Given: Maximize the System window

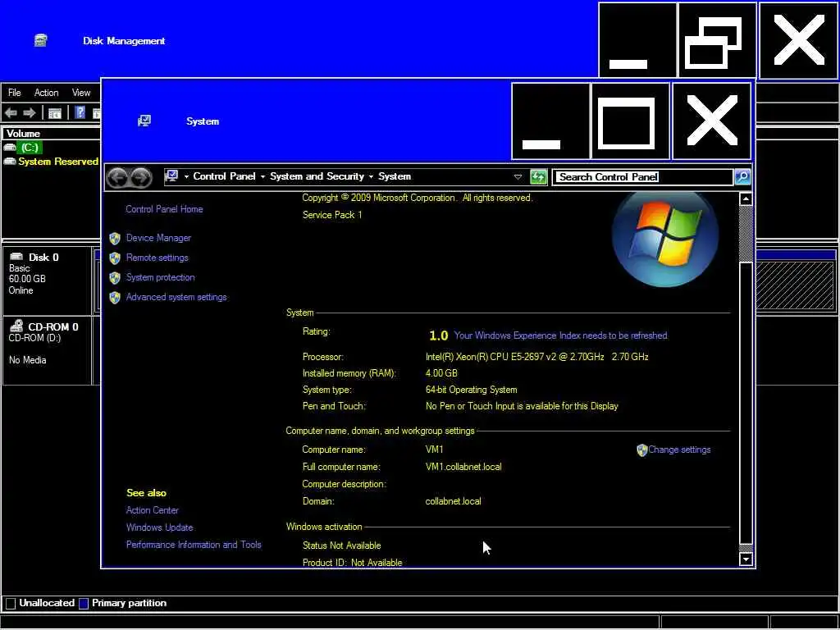Looking at the screenshot, I should click(x=630, y=121).
